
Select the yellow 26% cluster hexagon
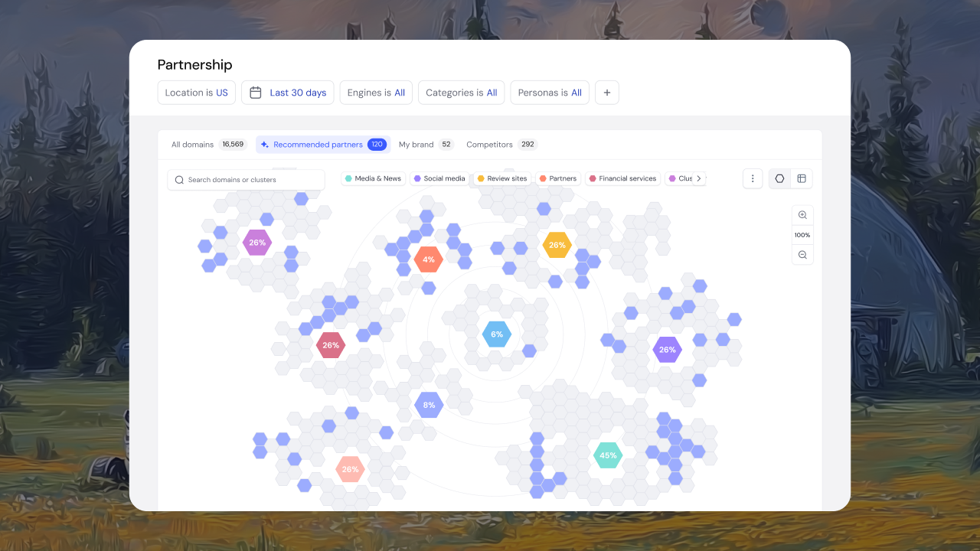pos(557,245)
